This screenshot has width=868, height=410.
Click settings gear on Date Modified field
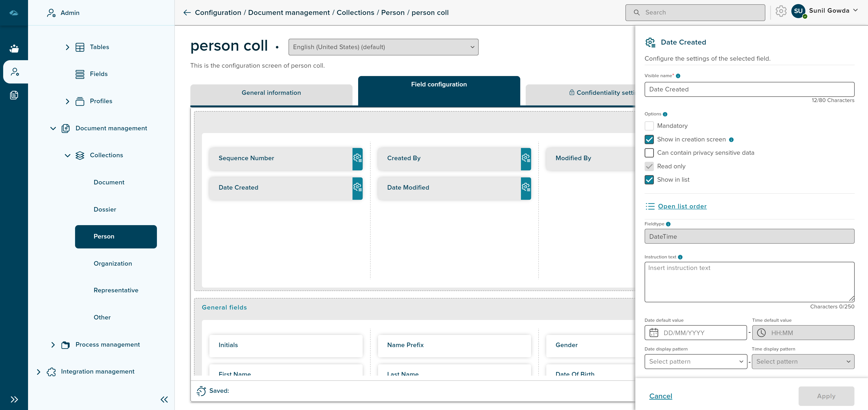(526, 188)
